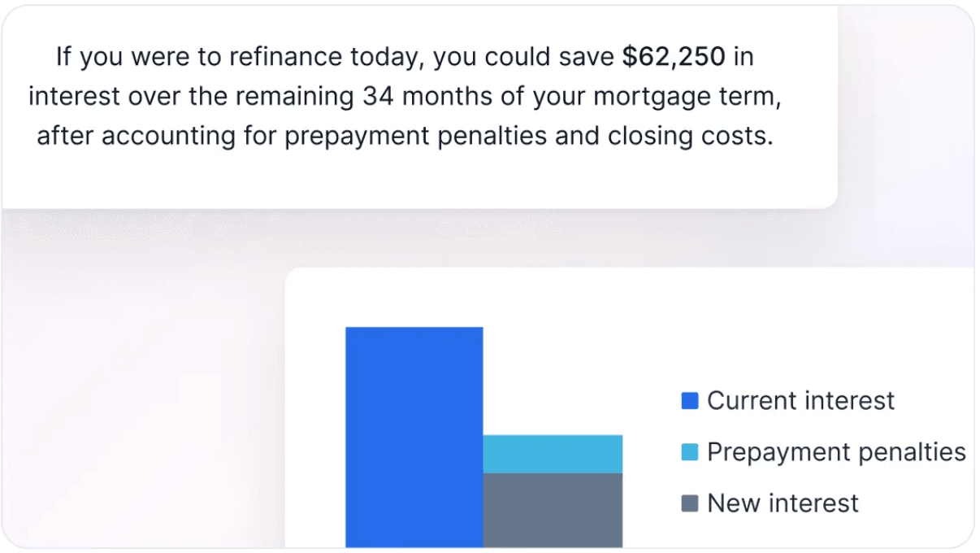Click the light-blue Prepayment penalties bar segment
980x553 pixels.
tap(553, 454)
